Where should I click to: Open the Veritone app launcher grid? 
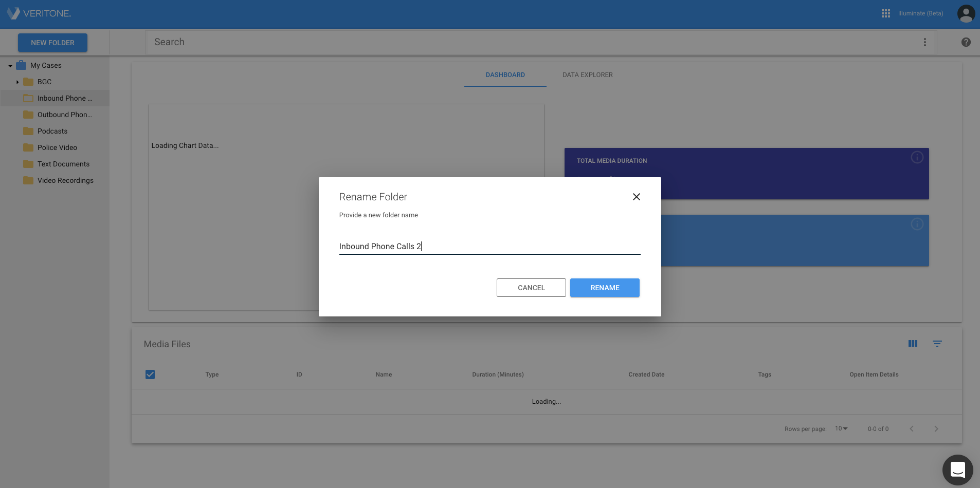click(885, 13)
